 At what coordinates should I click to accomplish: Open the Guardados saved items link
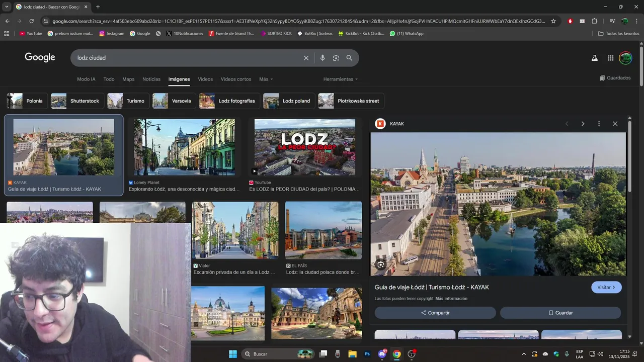coord(615,78)
